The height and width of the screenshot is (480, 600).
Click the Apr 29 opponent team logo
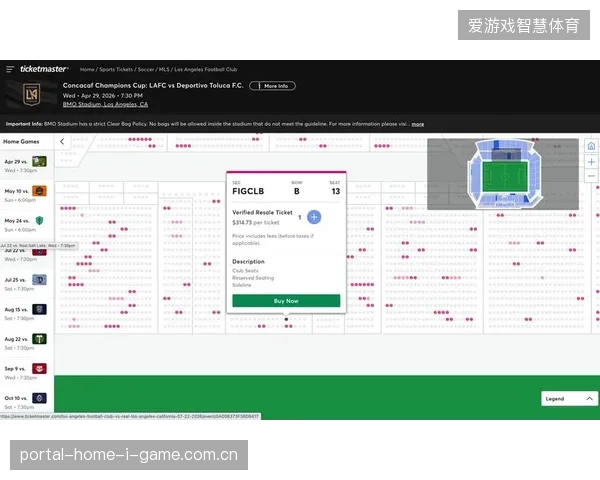[x=39, y=161]
